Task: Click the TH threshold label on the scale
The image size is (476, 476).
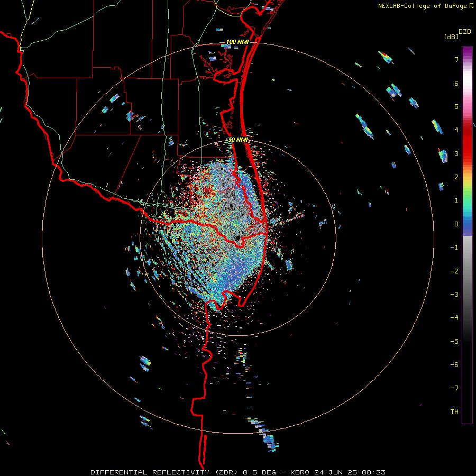Action: click(x=454, y=412)
